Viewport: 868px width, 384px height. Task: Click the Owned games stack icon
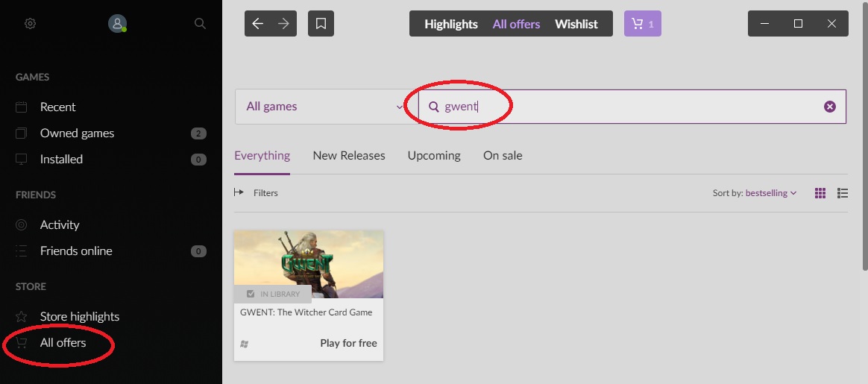(x=21, y=133)
